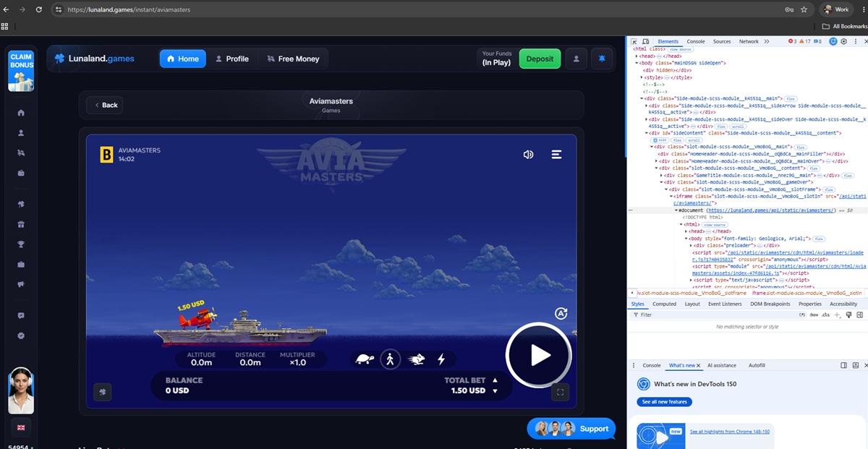Screen dimensions: 868x449
Task: Enter fullscreen mode in game frame
Action: pos(560,392)
